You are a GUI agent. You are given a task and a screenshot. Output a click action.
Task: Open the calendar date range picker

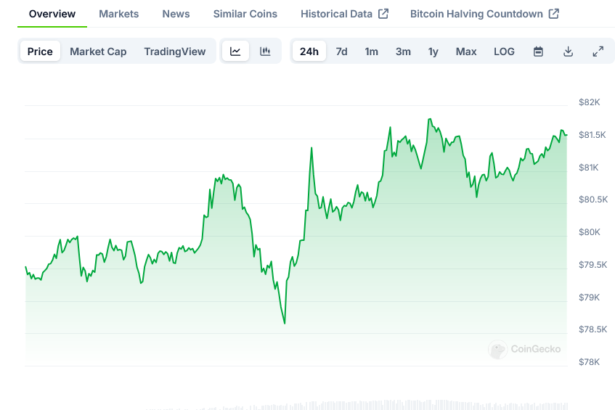538,51
